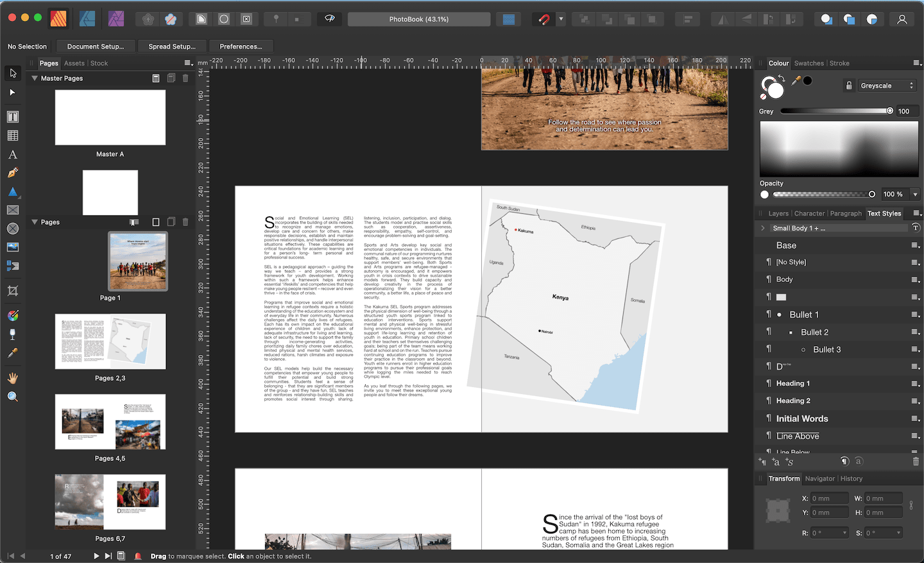The height and width of the screenshot is (563, 924).
Task: Click the Document Setup button
Action: point(96,46)
